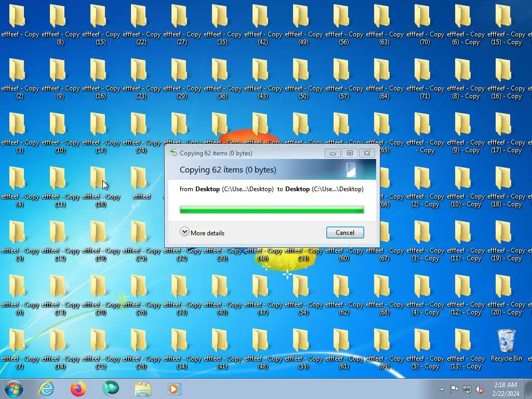Select folder 'effeef - Copy (56)'

point(344,25)
